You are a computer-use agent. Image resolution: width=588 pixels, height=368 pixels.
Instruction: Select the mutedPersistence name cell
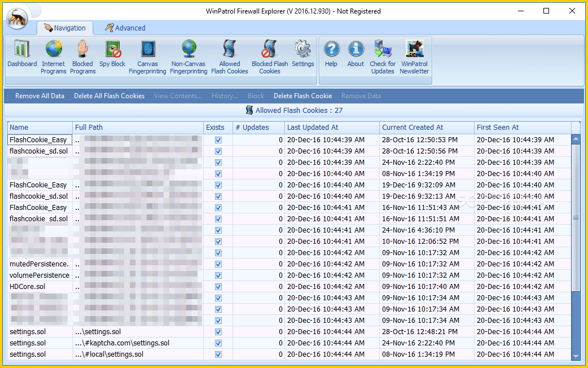(40, 264)
